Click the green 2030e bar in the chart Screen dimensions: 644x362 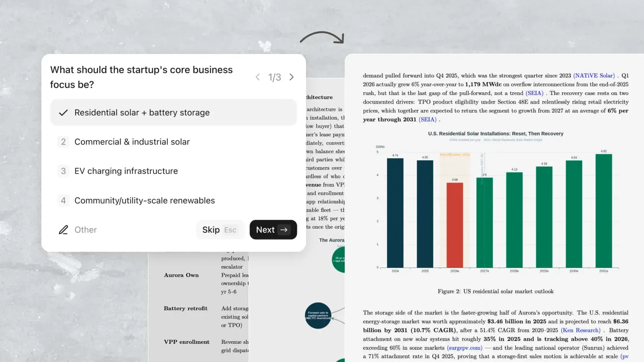[x=574, y=214]
